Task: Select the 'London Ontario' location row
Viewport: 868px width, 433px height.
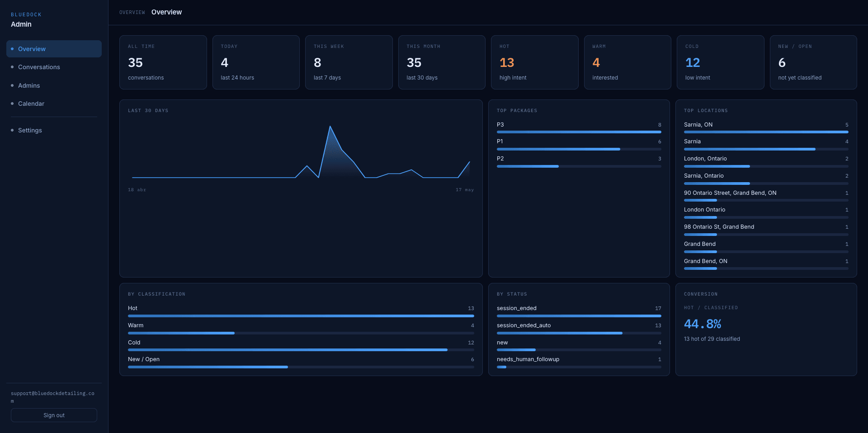Action: click(766, 213)
